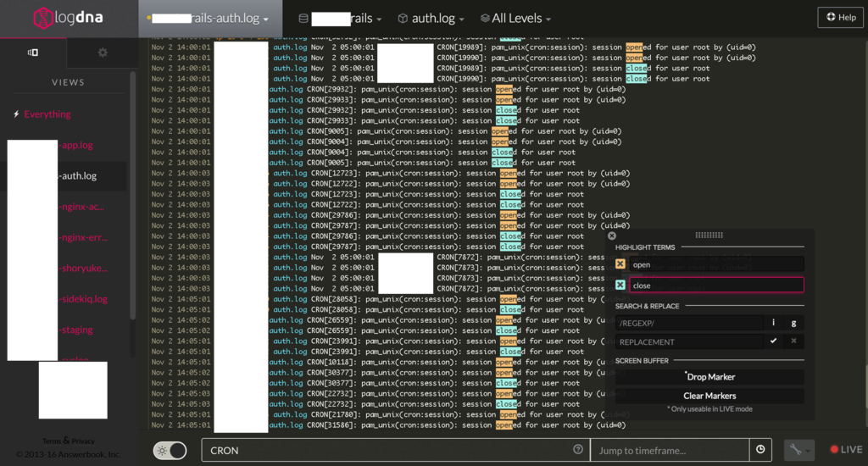Image resolution: width=868 pixels, height=466 pixels.
Task: Click log line with CRON[31586] opened
Action: tap(387, 425)
